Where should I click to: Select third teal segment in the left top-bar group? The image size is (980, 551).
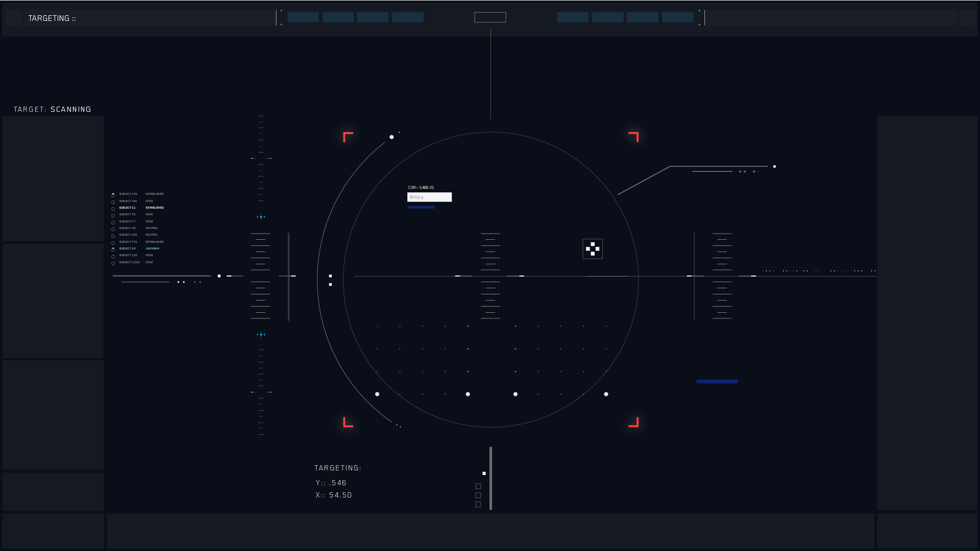pos(373,17)
